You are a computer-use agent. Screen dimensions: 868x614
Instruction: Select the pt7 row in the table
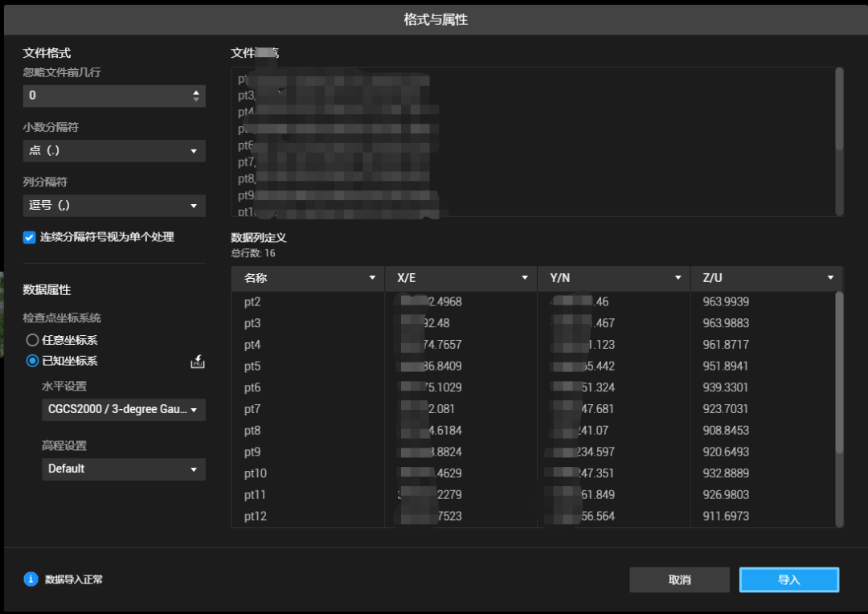[252, 409]
